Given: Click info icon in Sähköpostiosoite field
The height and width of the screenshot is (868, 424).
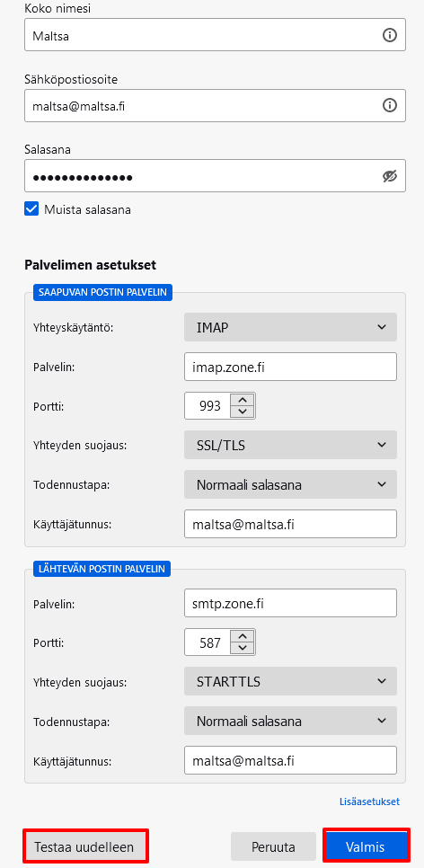Looking at the screenshot, I should [x=390, y=105].
